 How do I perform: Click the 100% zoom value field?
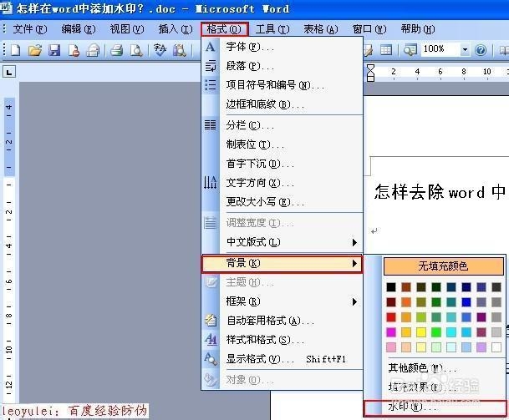click(x=441, y=49)
